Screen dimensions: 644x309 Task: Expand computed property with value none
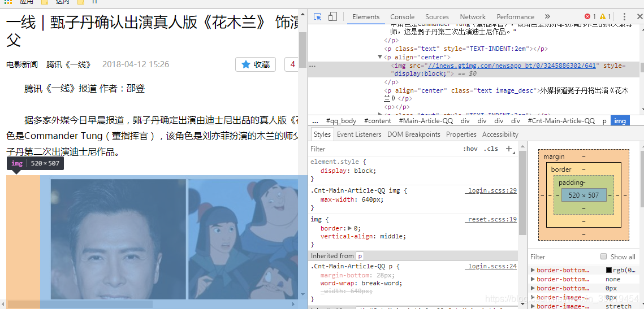point(533,279)
